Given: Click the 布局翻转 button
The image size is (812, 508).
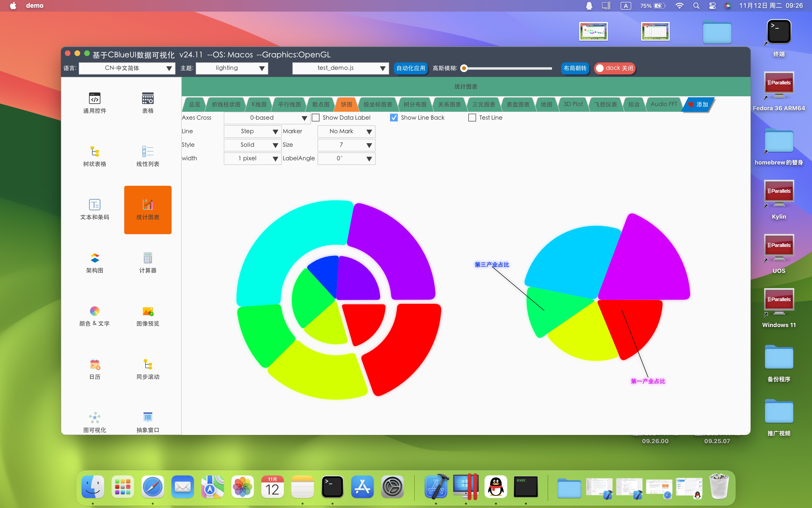Looking at the screenshot, I should click(x=575, y=68).
